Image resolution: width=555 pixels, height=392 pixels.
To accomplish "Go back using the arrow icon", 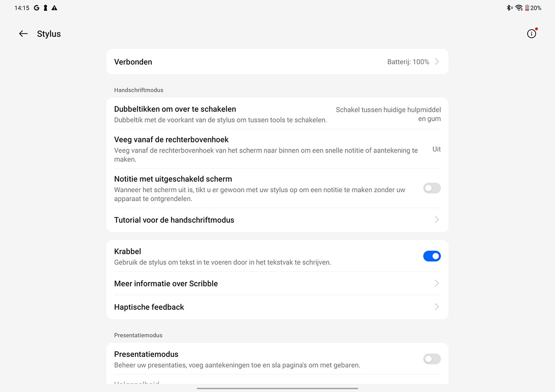I will (x=23, y=34).
